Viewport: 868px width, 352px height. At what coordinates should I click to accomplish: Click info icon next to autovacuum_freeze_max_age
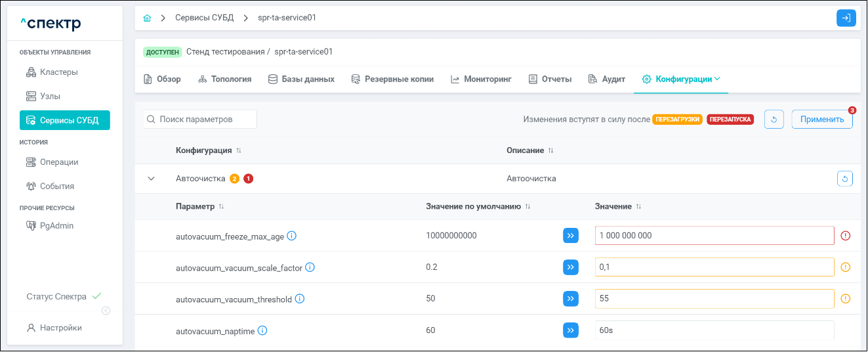292,236
